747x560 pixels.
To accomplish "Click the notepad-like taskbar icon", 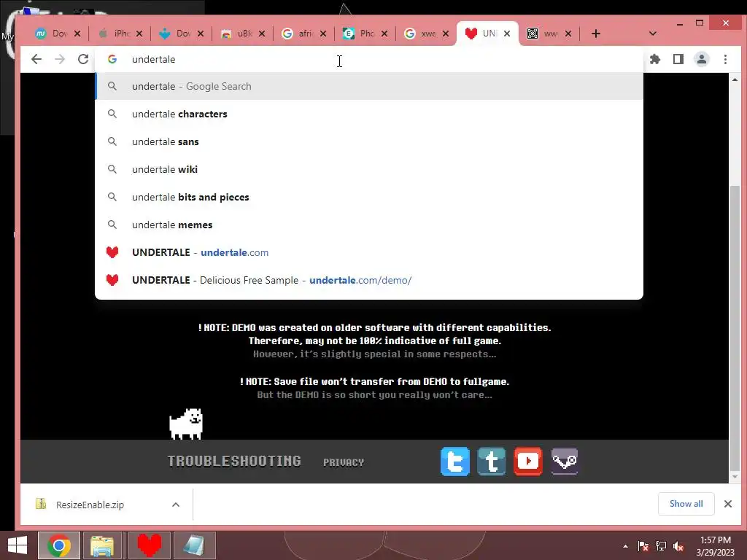I will point(194,545).
